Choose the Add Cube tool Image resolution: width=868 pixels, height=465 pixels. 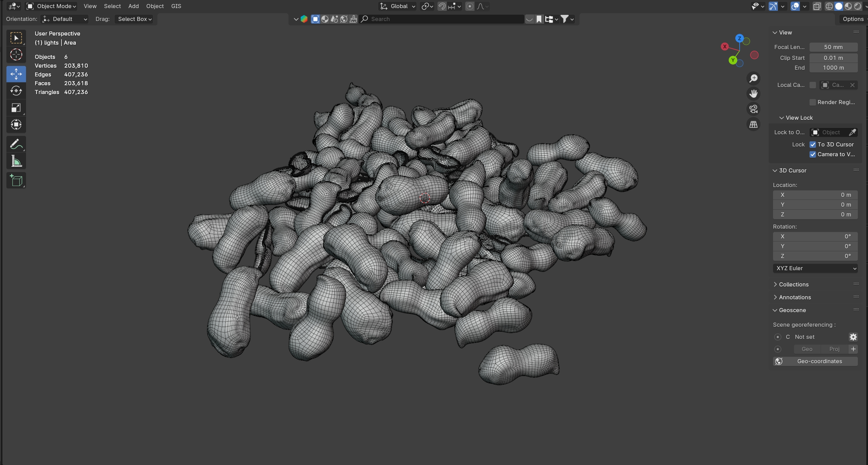click(16, 180)
